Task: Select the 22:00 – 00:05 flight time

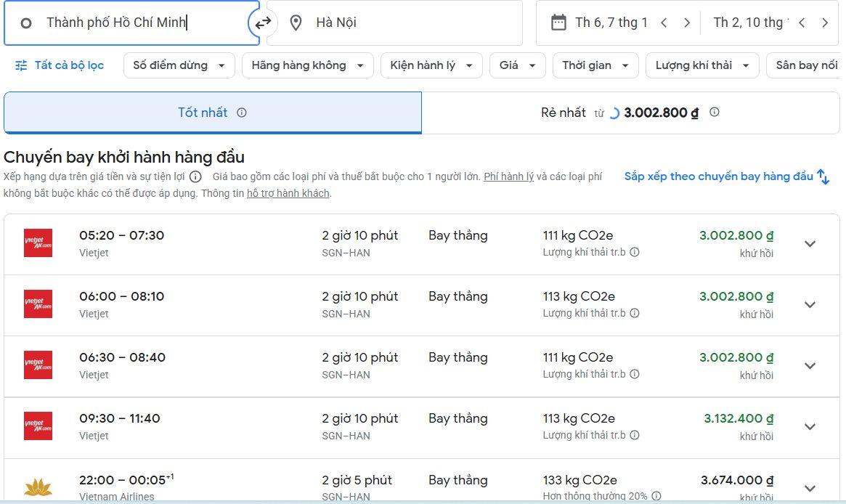Action: click(x=126, y=479)
